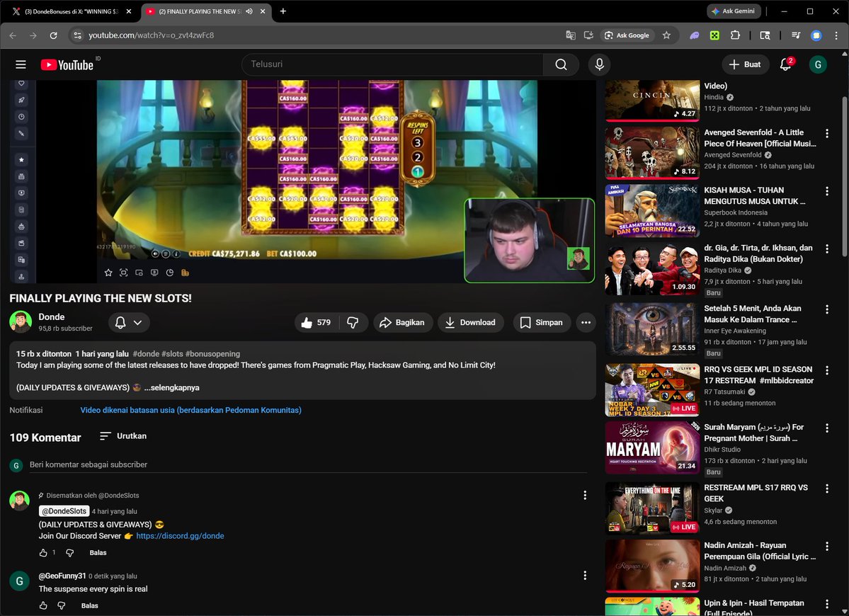Screen dimensions: 849x616
Task: Open menu for RESTREAM MPL S17 video
Action: tap(827, 489)
